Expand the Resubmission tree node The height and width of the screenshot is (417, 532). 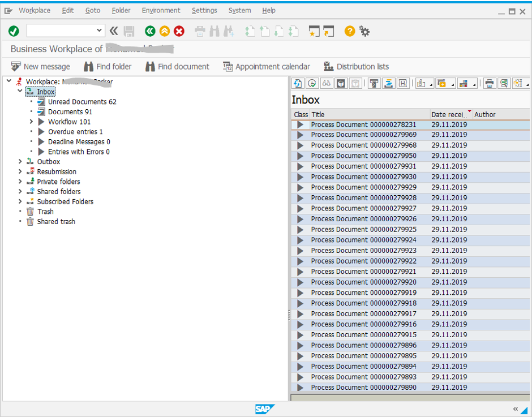click(x=20, y=171)
